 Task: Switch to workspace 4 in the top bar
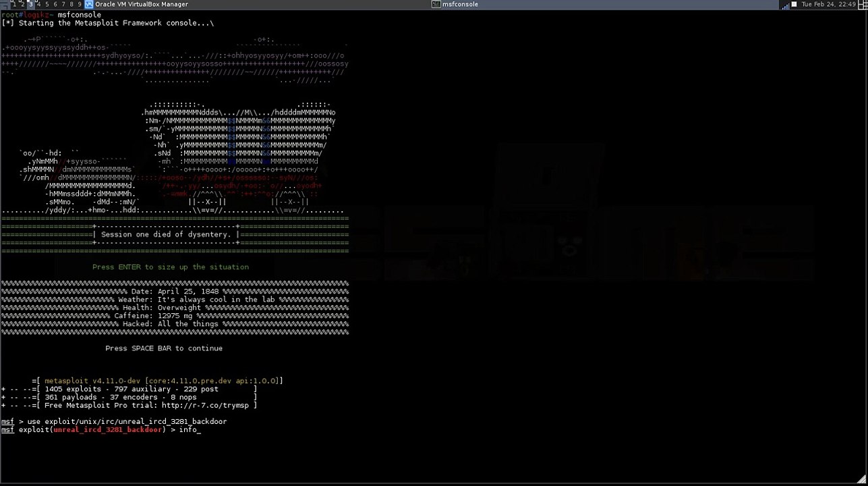38,4
